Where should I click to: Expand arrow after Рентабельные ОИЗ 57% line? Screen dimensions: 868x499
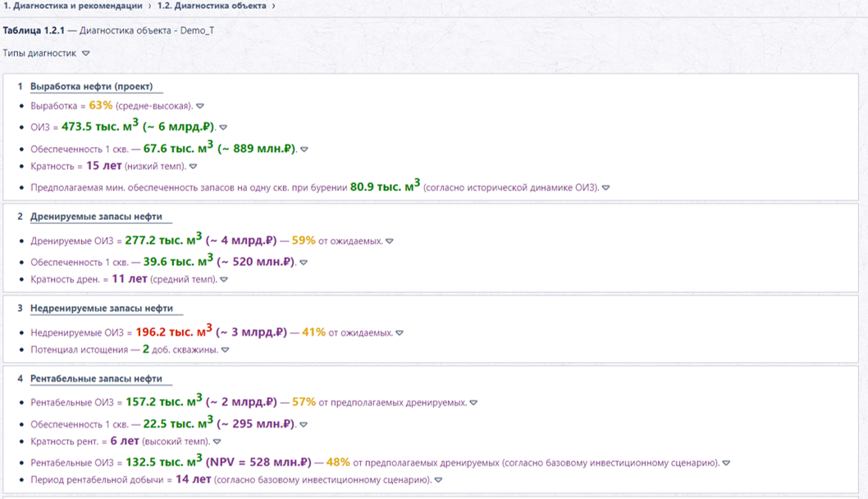point(474,403)
